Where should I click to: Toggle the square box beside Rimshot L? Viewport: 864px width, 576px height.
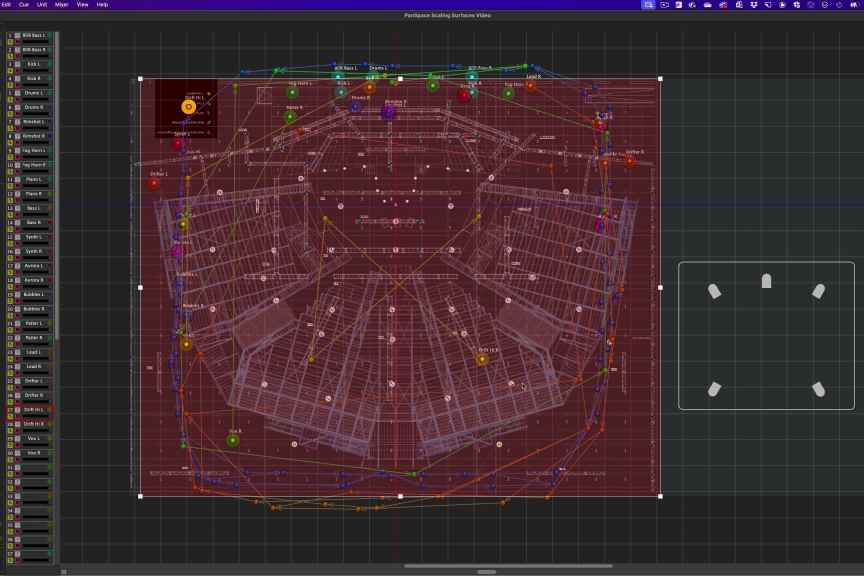18,122
